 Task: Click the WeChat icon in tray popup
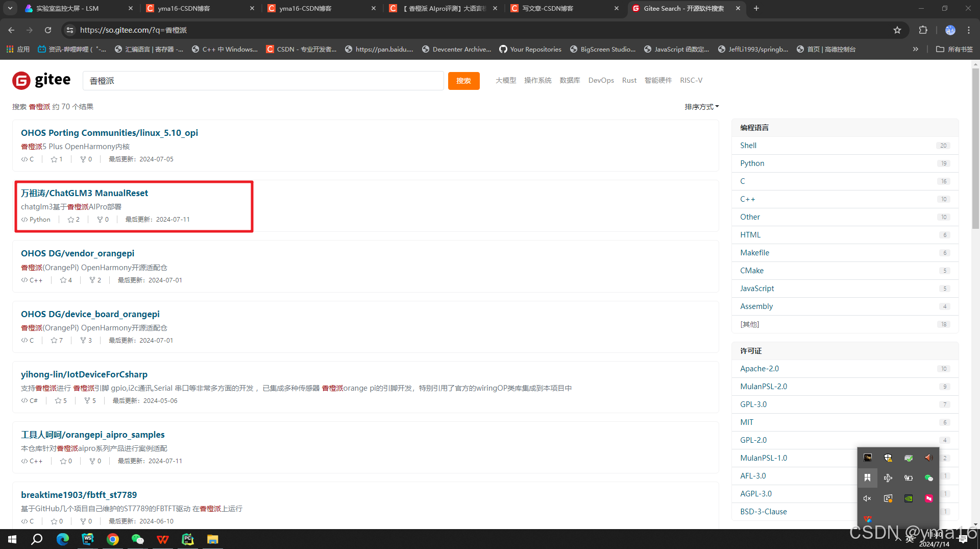pyautogui.click(x=929, y=478)
